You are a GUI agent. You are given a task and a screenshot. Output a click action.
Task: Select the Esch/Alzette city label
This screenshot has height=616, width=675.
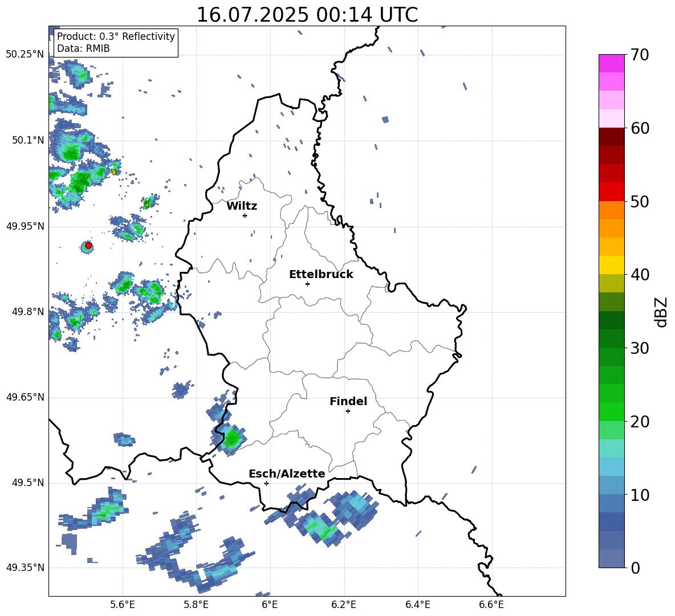pos(287,474)
